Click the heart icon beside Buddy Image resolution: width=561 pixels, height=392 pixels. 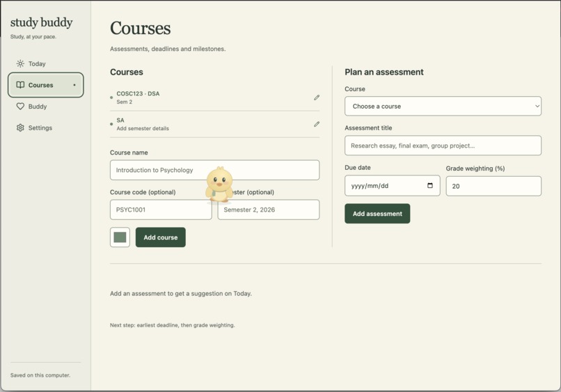(x=20, y=107)
